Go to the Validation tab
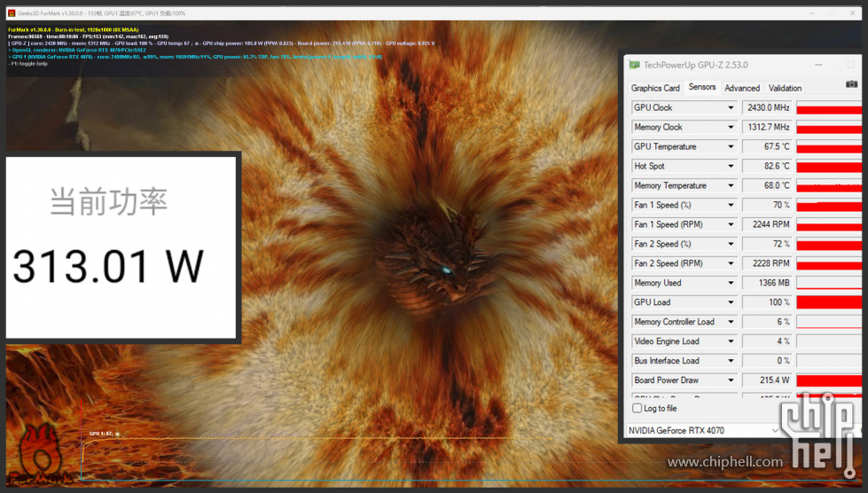The width and height of the screenshot is (868, 493). click(x=785, y=88)
